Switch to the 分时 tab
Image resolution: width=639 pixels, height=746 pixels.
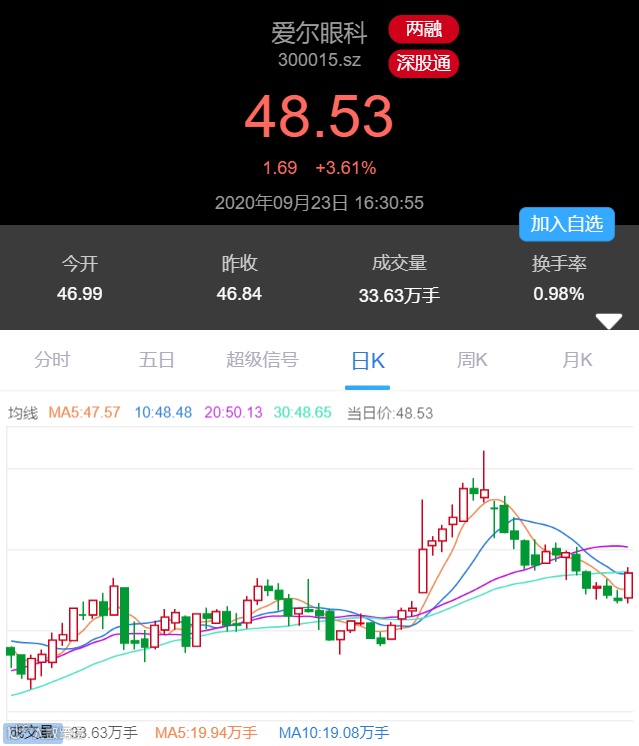point(52,360)
